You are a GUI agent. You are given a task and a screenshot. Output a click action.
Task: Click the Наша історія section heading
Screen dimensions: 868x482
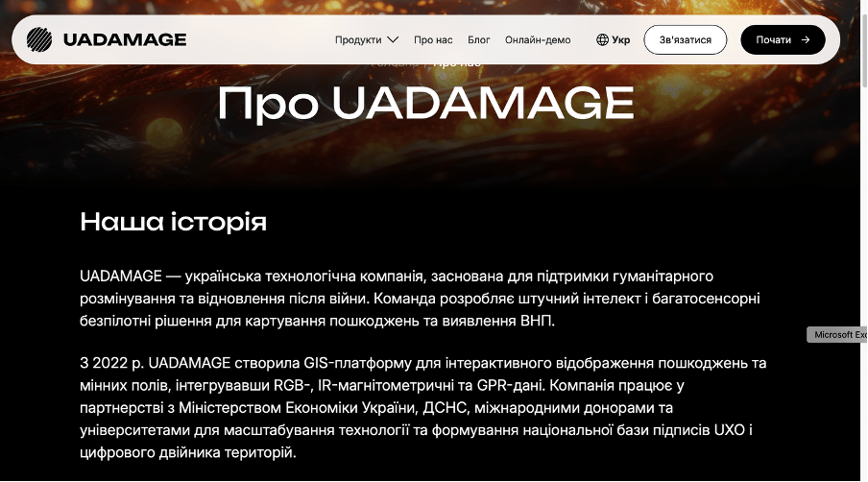(173, 222)
